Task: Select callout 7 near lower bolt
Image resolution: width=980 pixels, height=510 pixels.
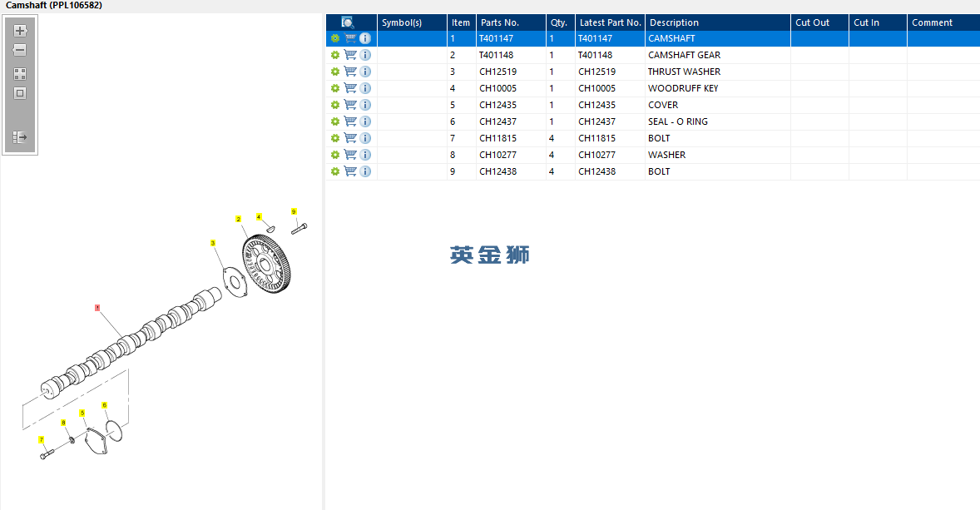Action: (42, 439)
